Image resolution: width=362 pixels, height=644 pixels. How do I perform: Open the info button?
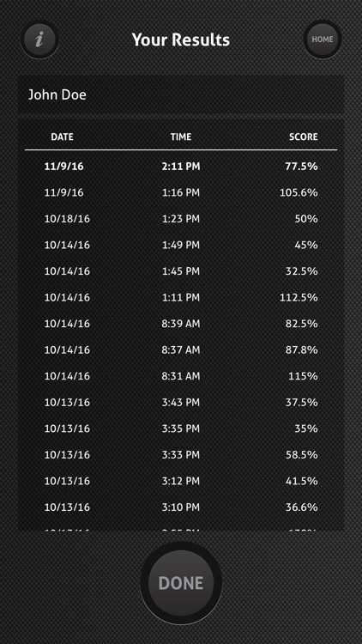click(x=39, y=39)
